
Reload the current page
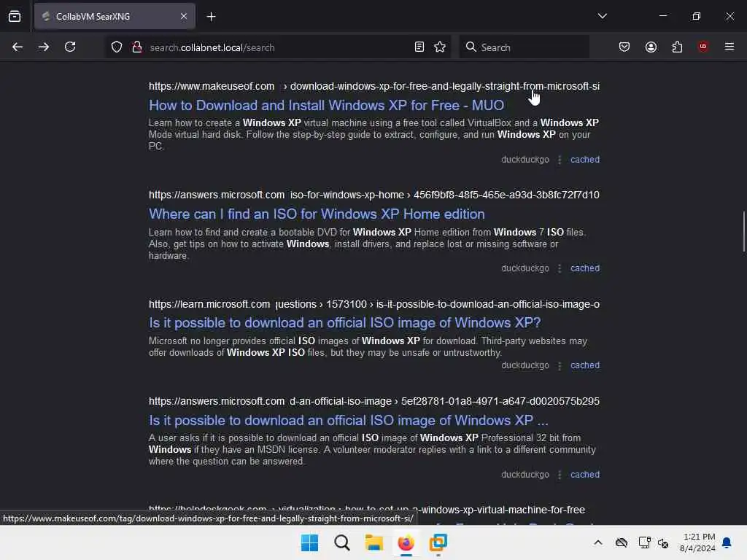pos(70,47)
